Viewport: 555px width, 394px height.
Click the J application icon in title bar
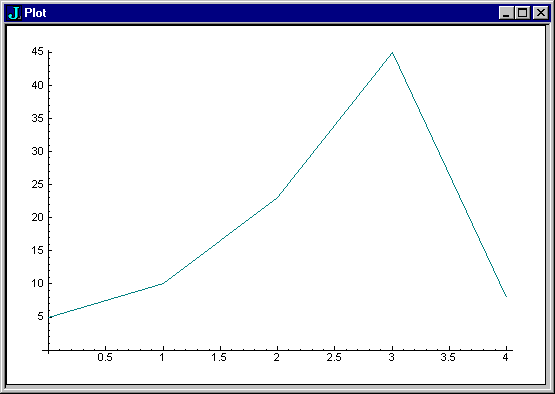[14, 13]
